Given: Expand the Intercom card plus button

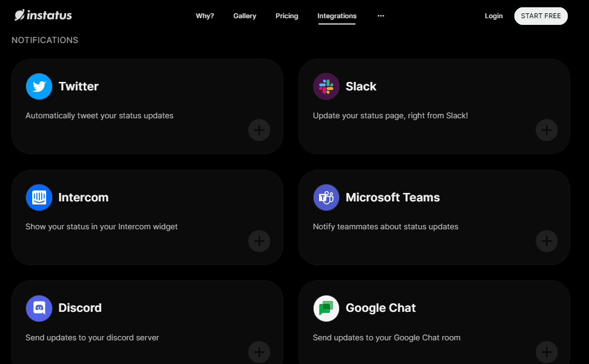Looking at the screenshot, I should 259,241.
